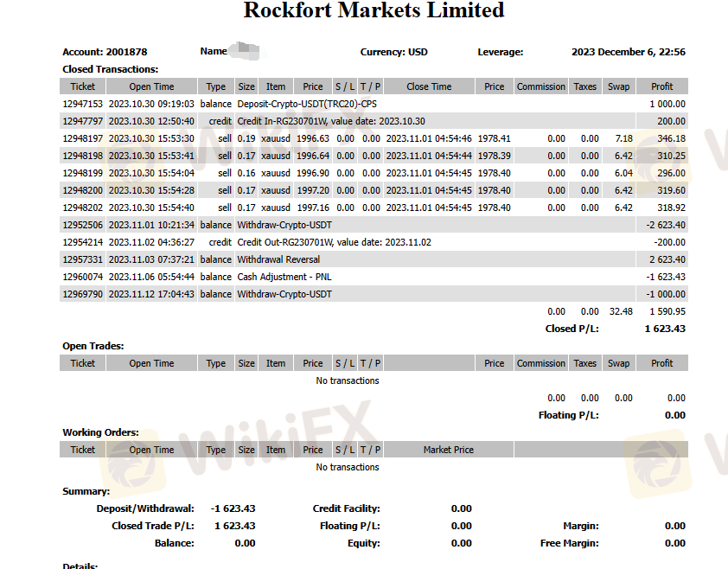
Task: Click the Closed Trade P/L: summary label
Action: (x=153, y=526)
